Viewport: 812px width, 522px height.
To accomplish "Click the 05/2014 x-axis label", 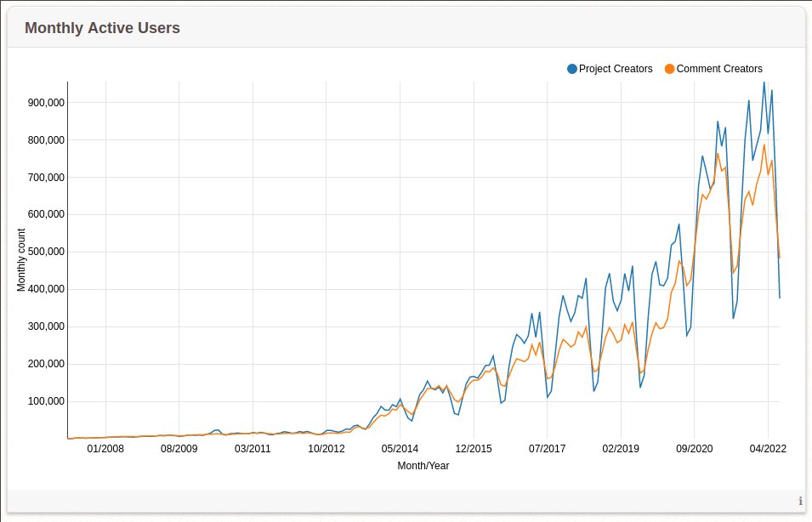I will (400, 449).
